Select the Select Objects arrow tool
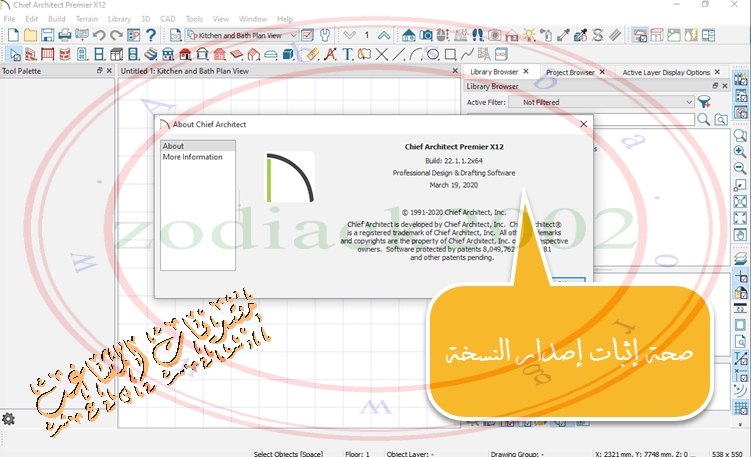751x457 pixels. tap(14, 54)
